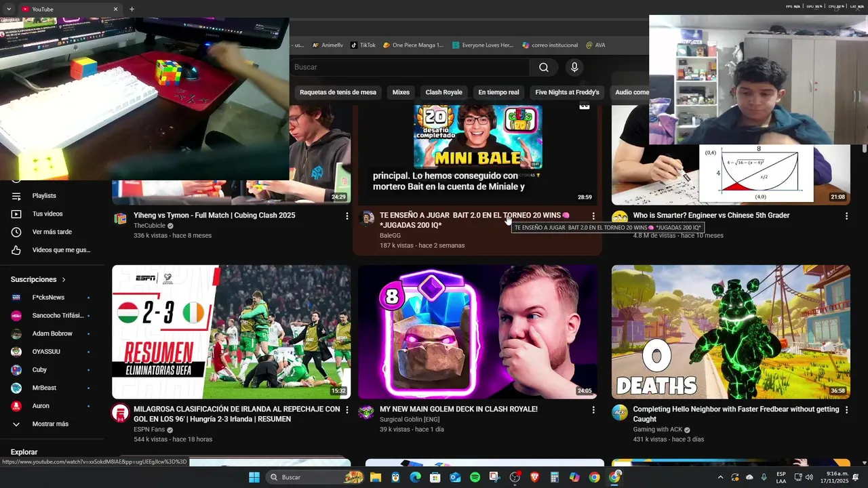Viewport: 868px width, 488px height.
Task: Select the En tiempo real filter chip
Action: point(498,92)
